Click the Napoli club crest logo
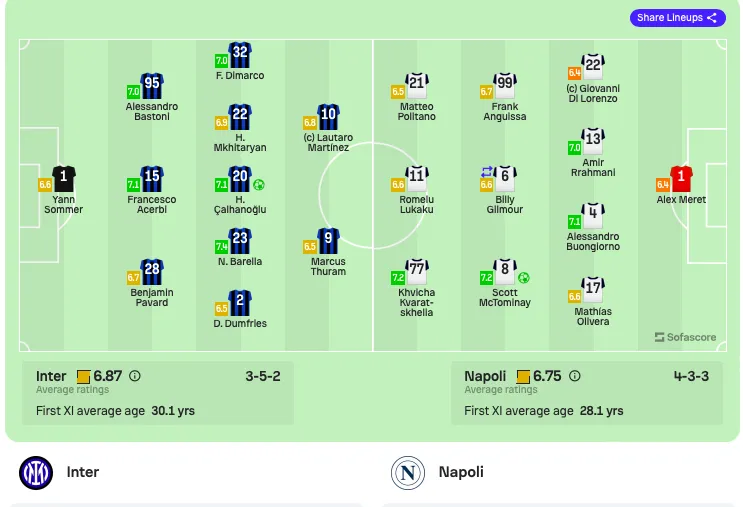743x507 pixels. (x=408, y=472)
